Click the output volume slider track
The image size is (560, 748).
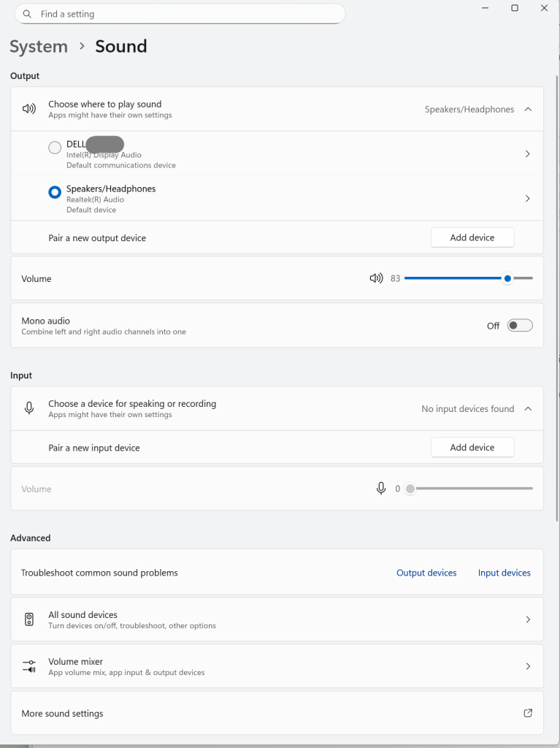pos(453,278)
